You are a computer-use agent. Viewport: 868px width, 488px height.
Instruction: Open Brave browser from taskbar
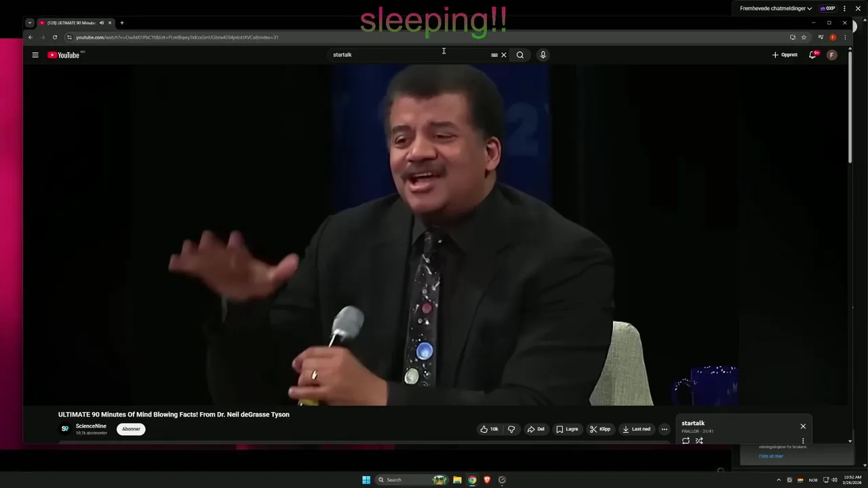coord(487,480)
